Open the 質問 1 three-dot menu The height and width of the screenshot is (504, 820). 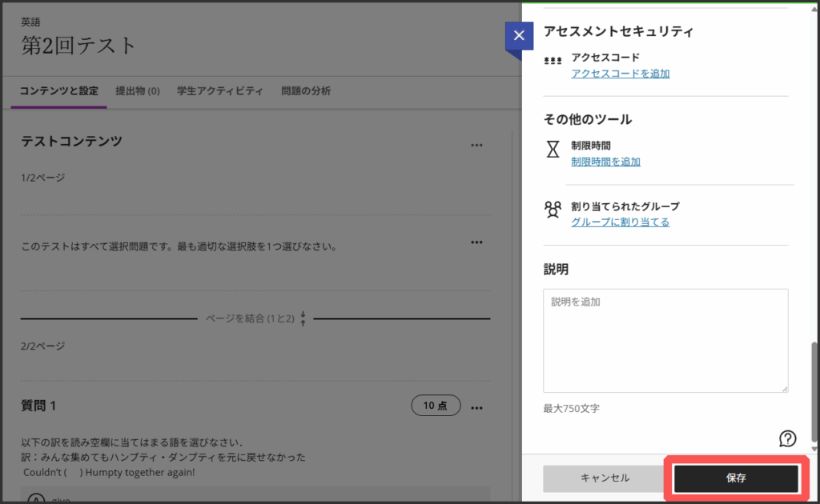[477, 407]
